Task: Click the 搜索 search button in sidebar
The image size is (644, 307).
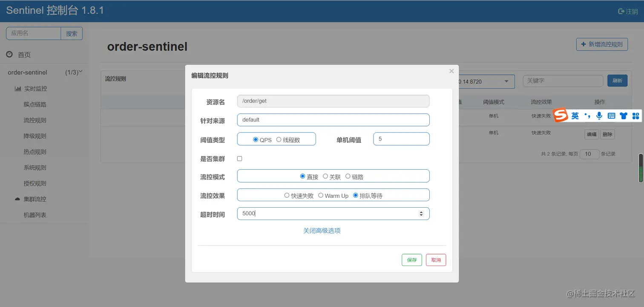Action: click(72, 33)
